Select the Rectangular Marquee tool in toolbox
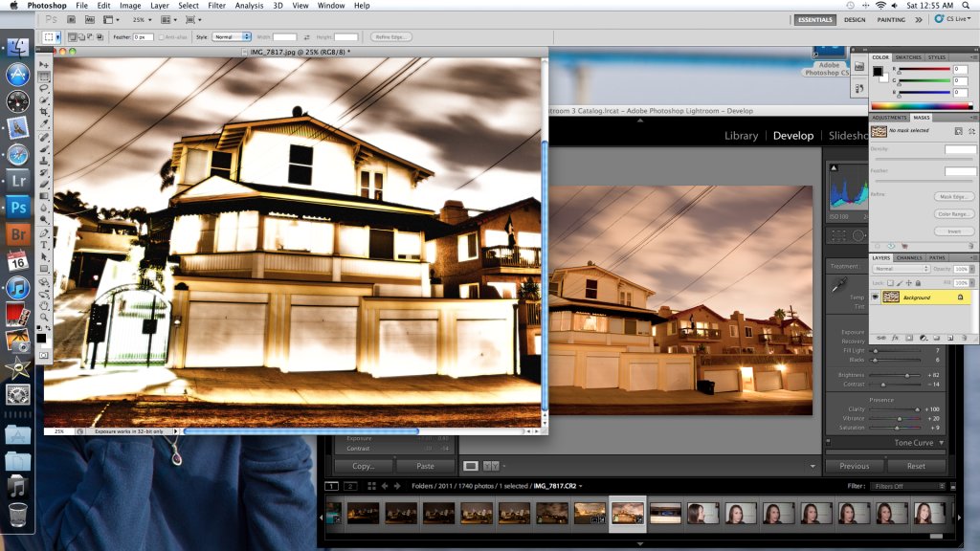The height and width of the screenshot is (551, 980). coord(44,77)
